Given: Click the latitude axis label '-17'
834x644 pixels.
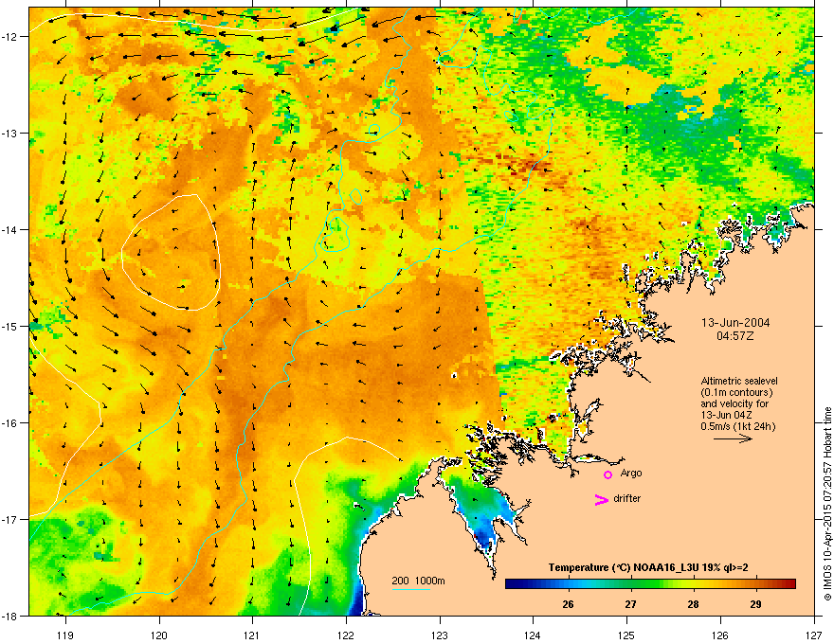Looking at the screenshot, I should click(x=9, y=519).
